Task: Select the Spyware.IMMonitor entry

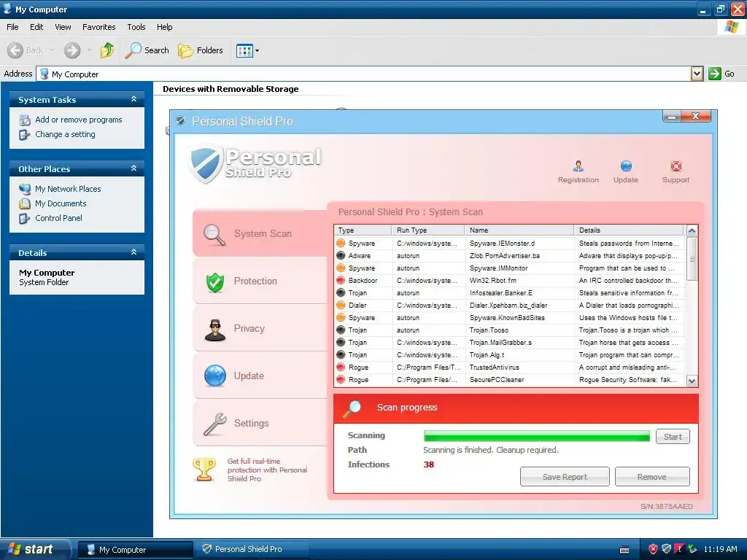Action: click(510, 268)
